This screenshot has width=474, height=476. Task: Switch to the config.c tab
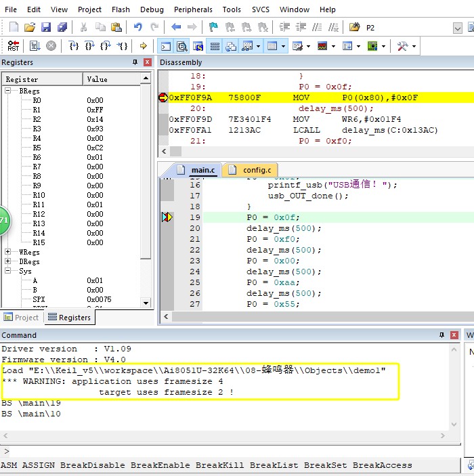click(251, 170)
